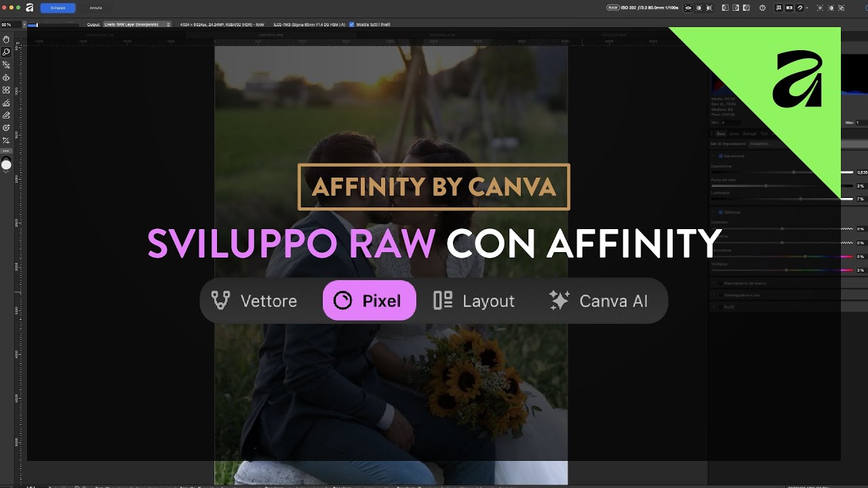The height and width of the screenshot is (488, 868).
Task: Click the toolbar zoom slider
Action: 53,25
